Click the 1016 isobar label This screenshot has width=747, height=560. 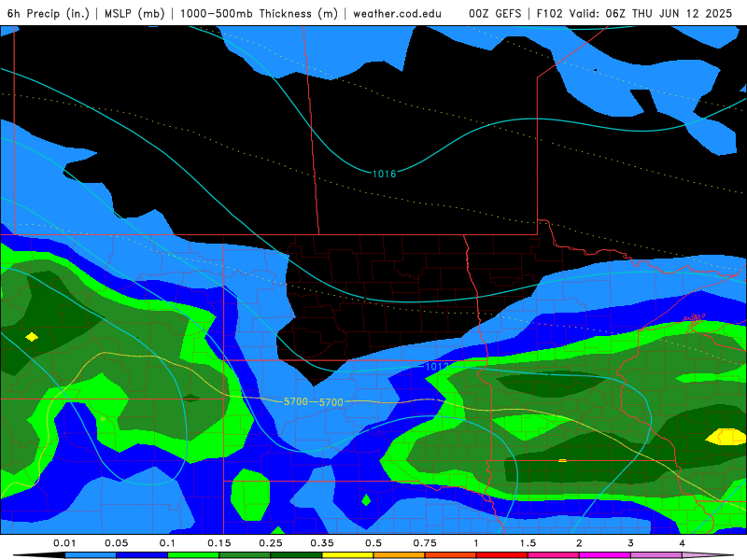coord(384,174)
